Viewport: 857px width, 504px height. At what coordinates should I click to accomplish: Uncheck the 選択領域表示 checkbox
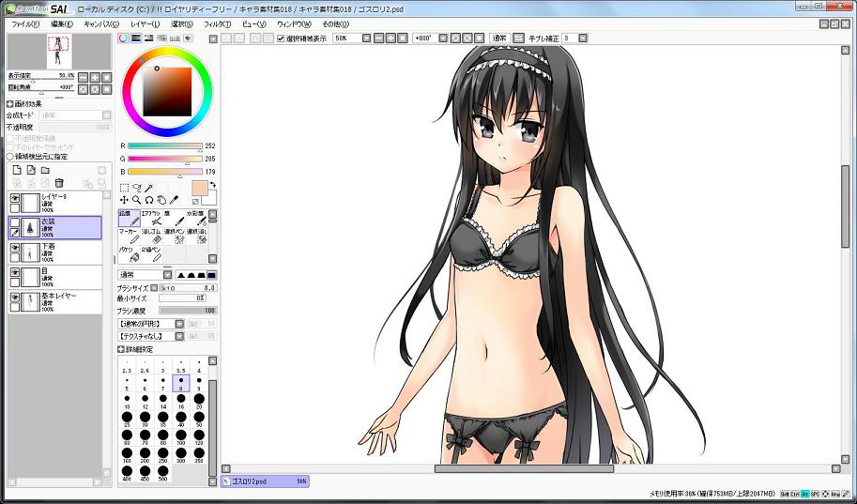click(281, 38)
